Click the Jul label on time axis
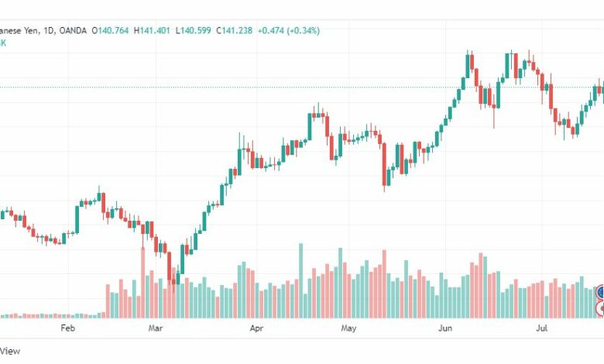Screen dimensions: 604x364 click(542, 328)
